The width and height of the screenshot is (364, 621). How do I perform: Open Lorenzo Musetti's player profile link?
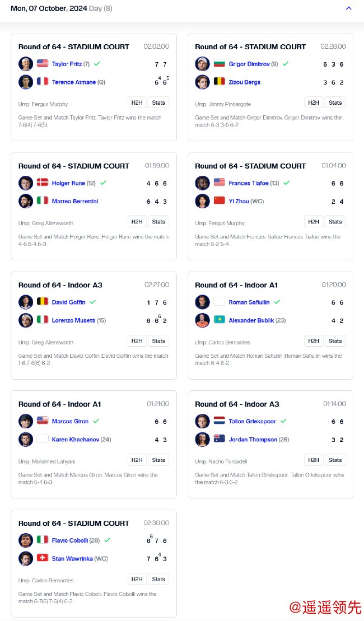coord(73,320)
